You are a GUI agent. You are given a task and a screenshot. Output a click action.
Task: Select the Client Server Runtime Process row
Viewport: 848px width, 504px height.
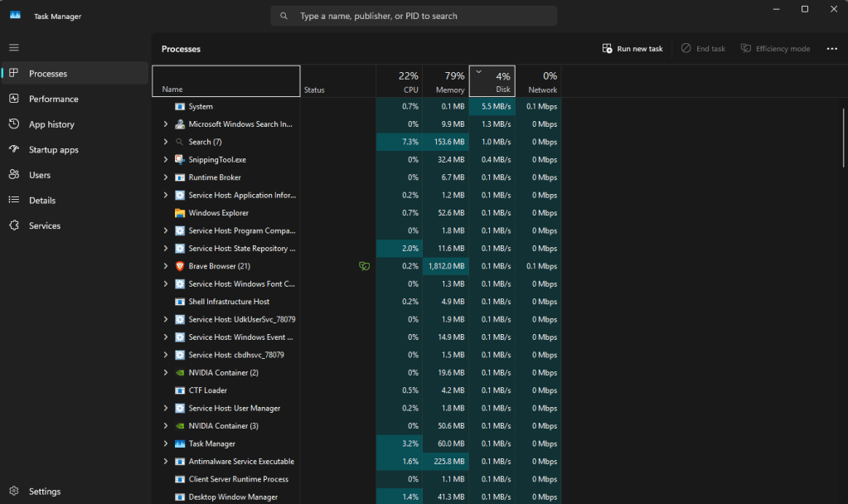[x=357, y=479]
